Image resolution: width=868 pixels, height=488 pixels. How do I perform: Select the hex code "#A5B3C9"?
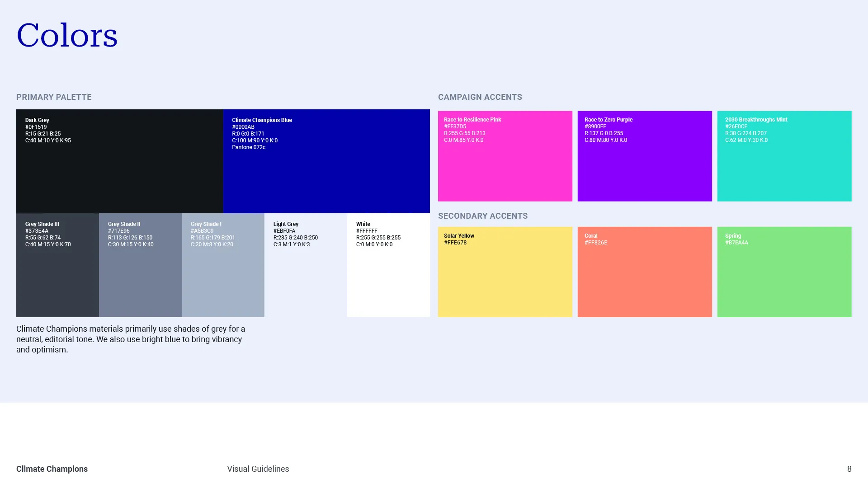click(202, 231)
